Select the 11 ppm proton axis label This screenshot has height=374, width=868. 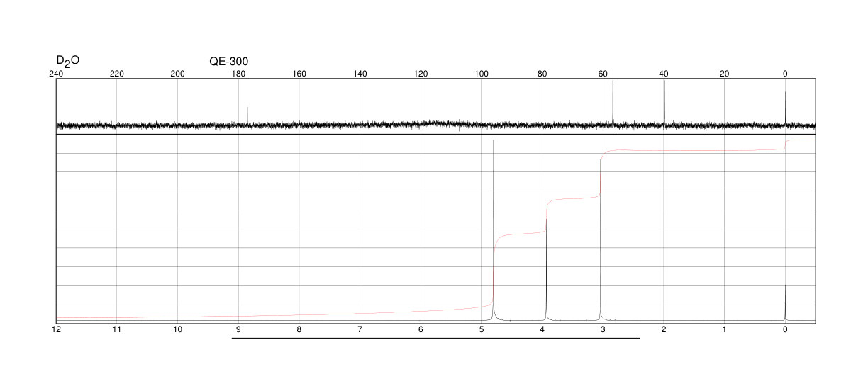(117, 330)
